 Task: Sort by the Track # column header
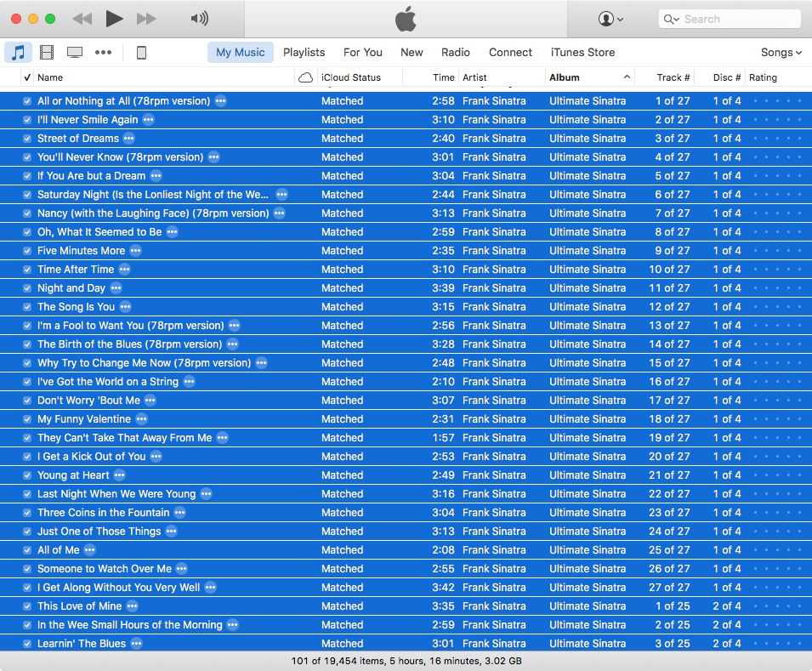point(673,77)
